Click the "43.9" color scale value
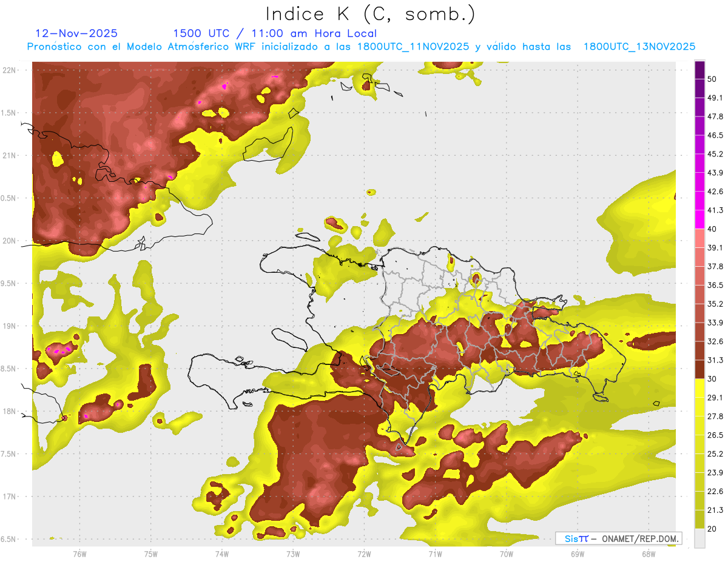Viewport: 728px width, 562px height. pyautogui.click(x=715, y=173)
